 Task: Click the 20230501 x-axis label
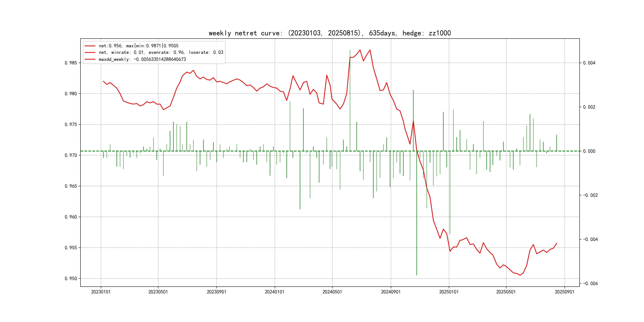tap(158, 292)
